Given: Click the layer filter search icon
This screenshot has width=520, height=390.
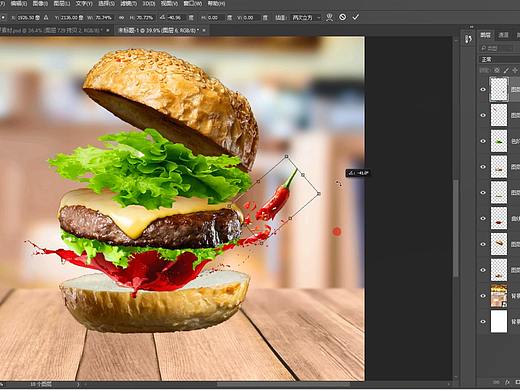Looking at the screenshot, I should pos(484,48).
